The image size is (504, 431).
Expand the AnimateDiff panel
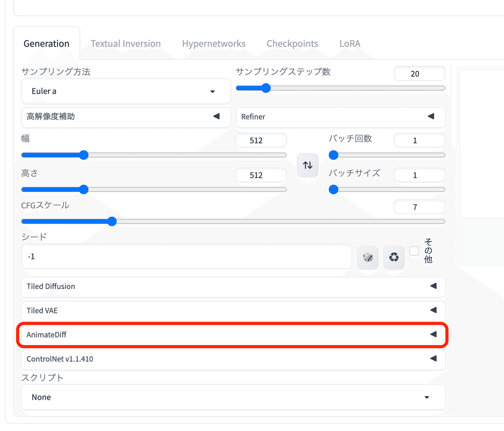click(x=233, y=335)
